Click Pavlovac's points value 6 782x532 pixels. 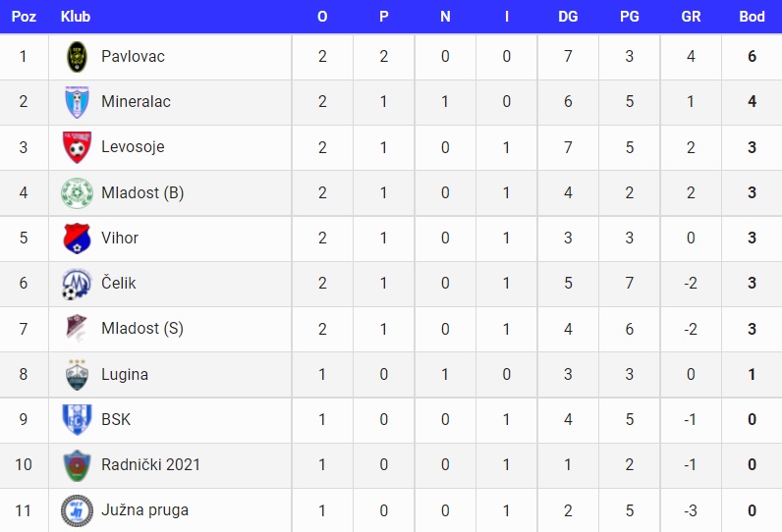point(752,56)
